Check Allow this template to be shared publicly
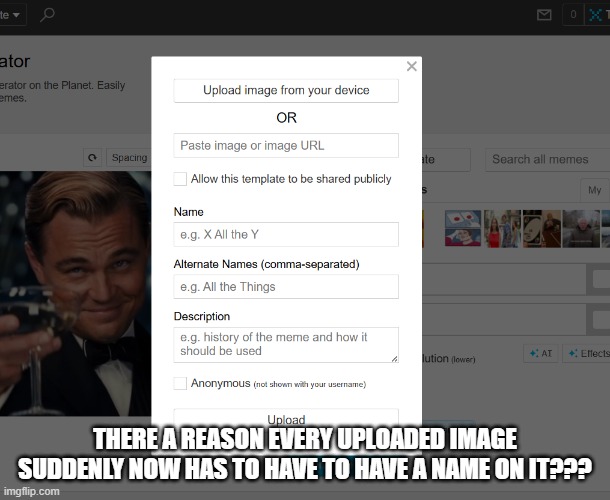610x500 pixels. tap(180, 179)
